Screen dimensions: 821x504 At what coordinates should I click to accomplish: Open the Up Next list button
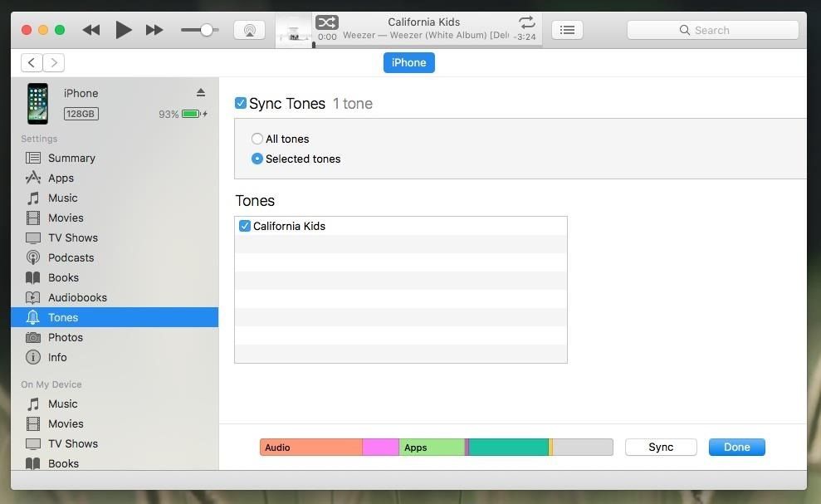point(567,30)
